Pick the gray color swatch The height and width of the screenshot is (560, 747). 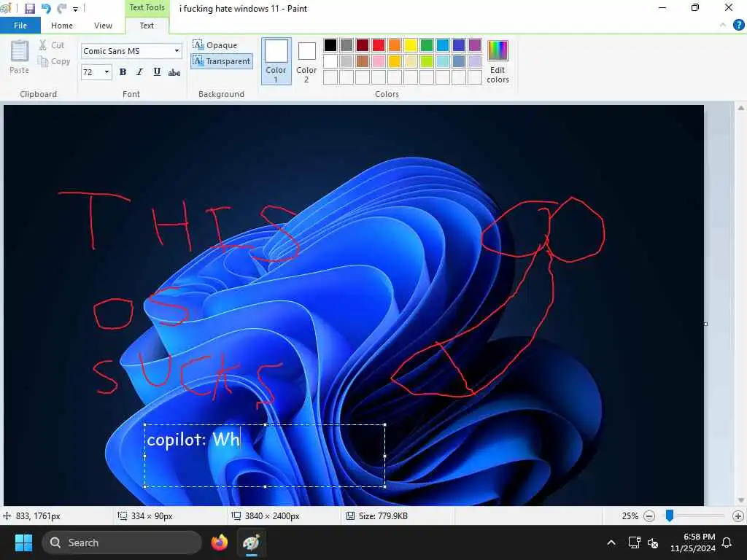[x=347, y=45]
